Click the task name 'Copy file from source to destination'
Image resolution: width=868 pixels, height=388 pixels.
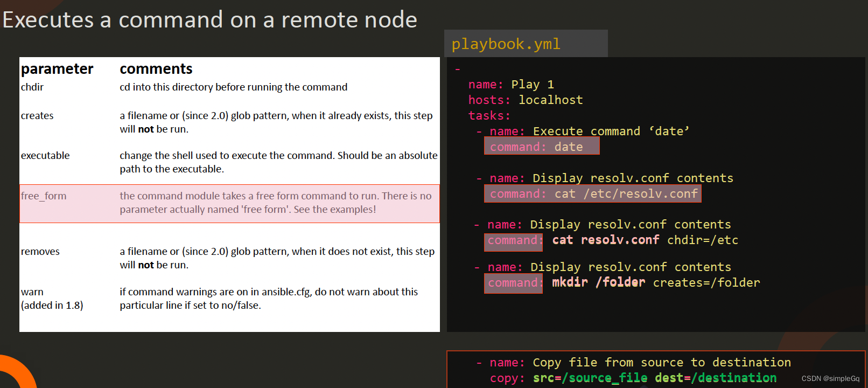tap(662, 363)
